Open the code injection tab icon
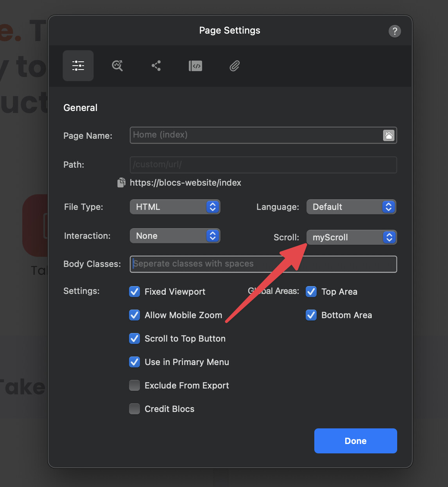 pos(195,66)
